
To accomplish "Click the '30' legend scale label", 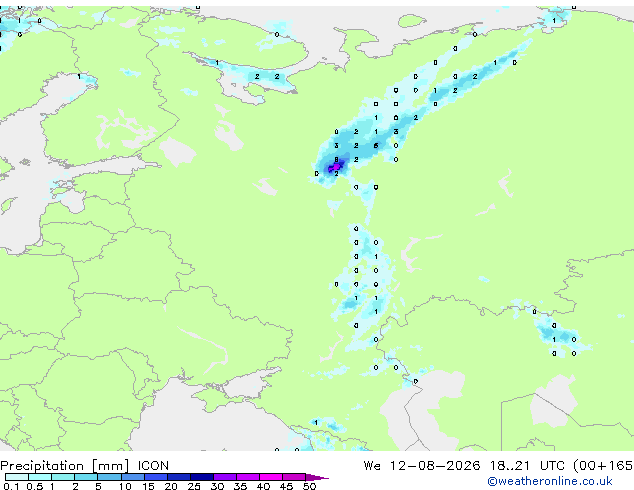I will (x=217, y=486).
